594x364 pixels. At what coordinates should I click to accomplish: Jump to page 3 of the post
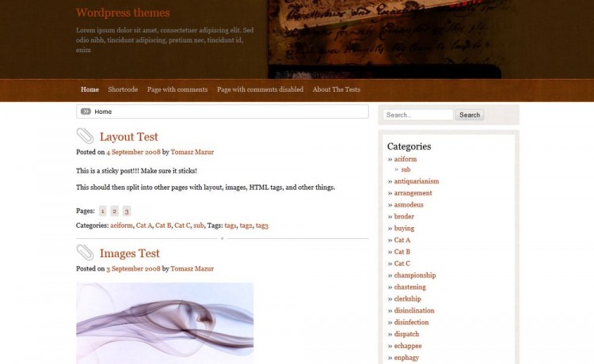pos(127,211)
